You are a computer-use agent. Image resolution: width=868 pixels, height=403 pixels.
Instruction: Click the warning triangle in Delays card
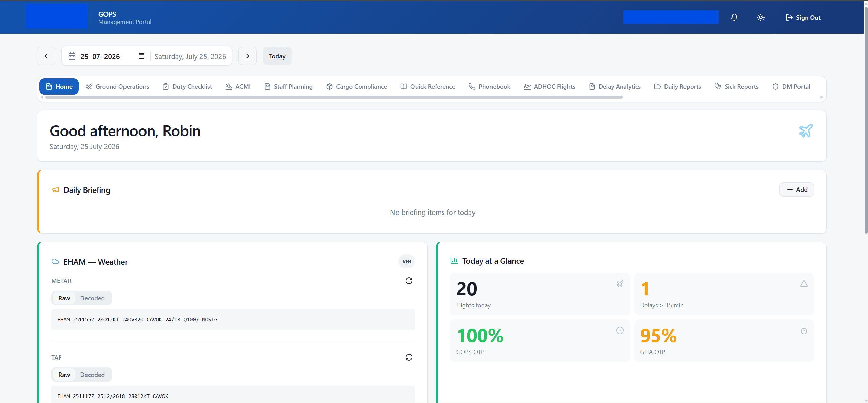804,284
